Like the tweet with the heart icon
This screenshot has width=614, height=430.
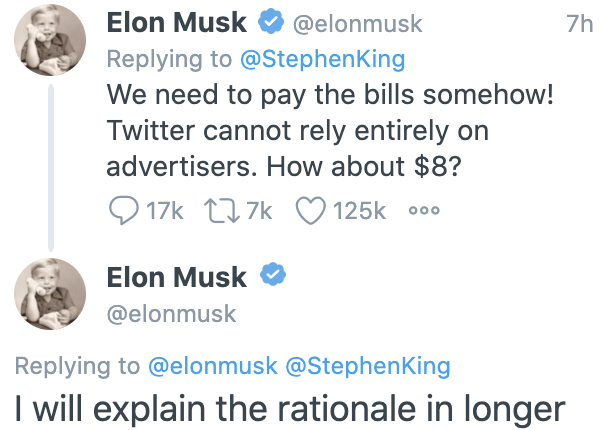point(313,211)
